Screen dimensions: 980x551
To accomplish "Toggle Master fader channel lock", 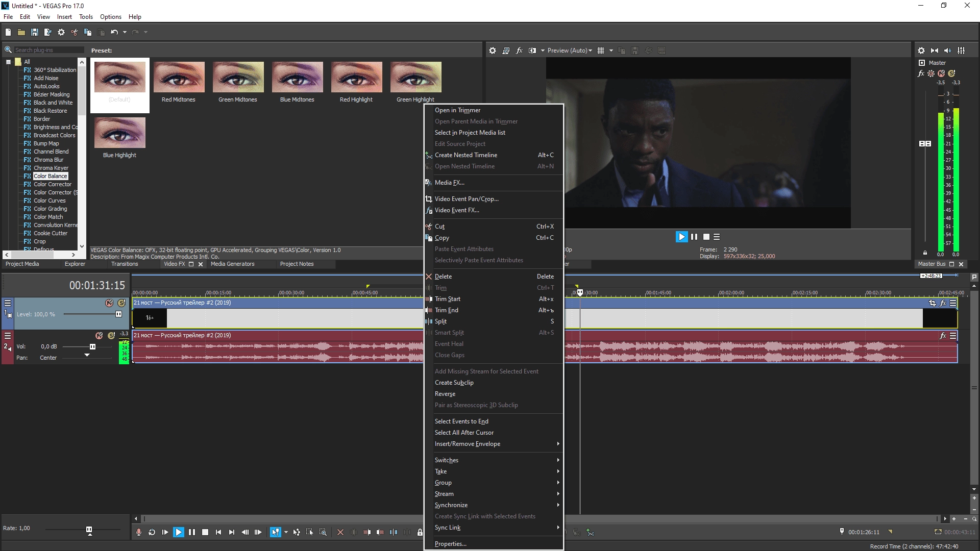I will click(925, 253).
